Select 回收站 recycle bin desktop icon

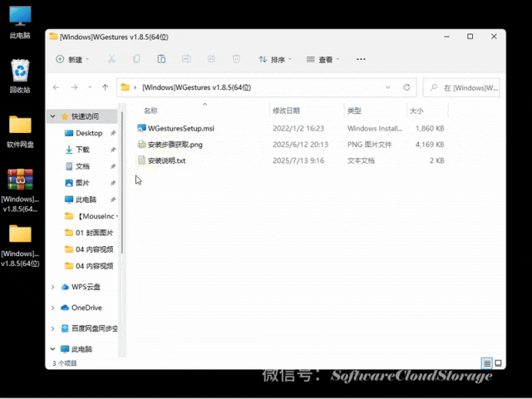pos(20,76)
